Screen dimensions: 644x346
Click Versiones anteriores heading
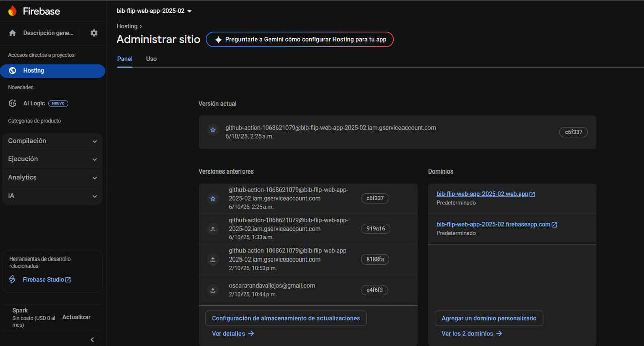click(x=226, y=171)
